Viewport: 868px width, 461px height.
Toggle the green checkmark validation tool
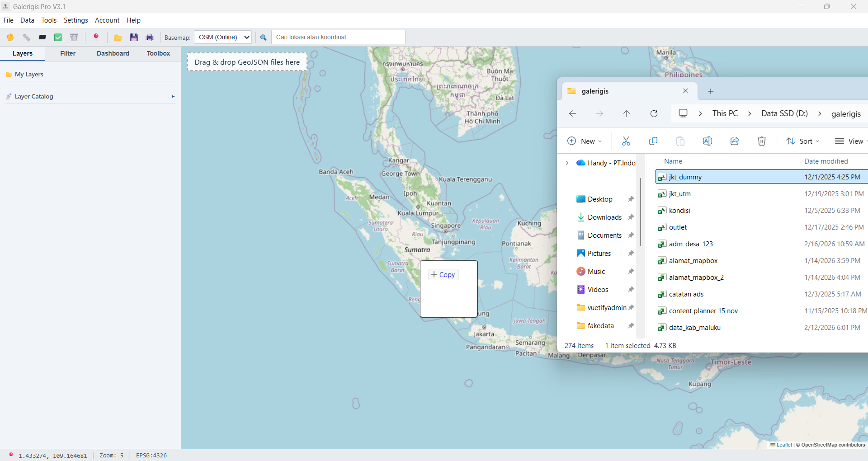pyautogui.click(x=58, y=37)
